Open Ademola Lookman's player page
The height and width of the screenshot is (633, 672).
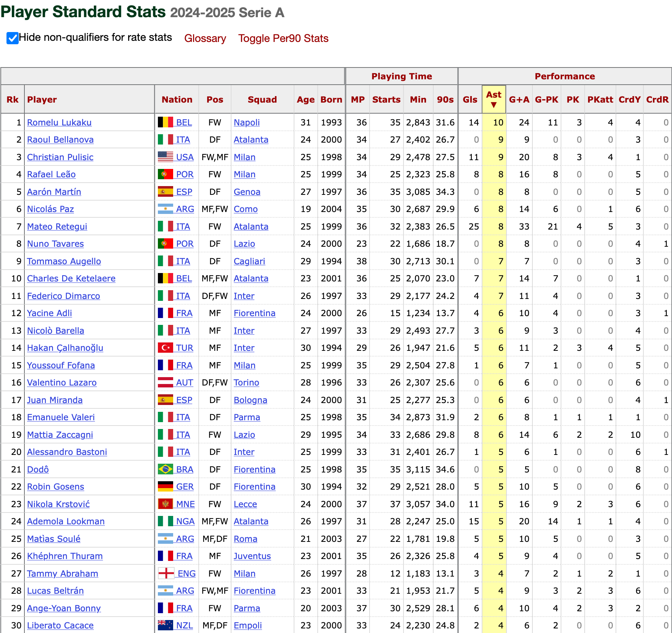click(x=66, y=521)
